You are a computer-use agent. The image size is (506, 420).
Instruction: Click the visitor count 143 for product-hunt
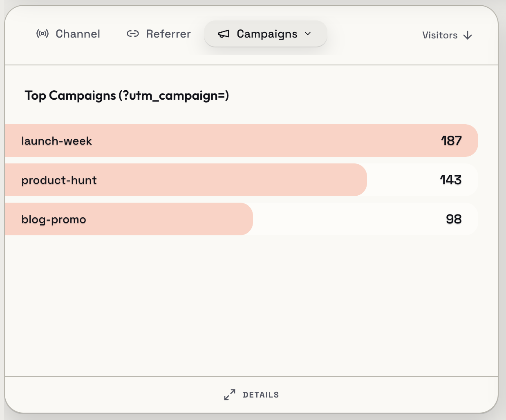[450, 180]
